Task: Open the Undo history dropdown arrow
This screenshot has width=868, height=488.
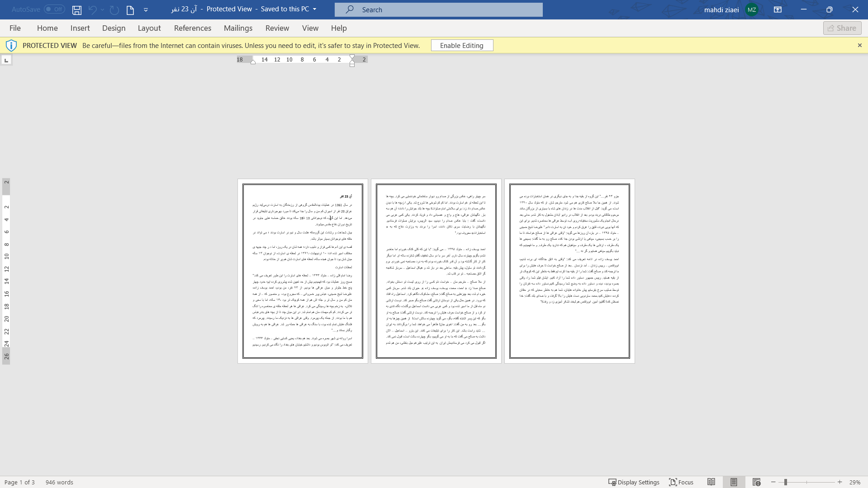Action: coord(103,9)
